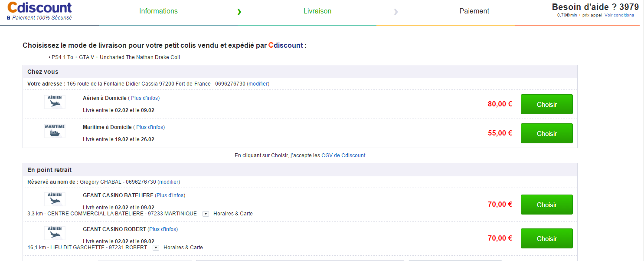Viewport: 644px width, 261px height.
Task: Click the 55,00 € price
Action: [500, 133]
